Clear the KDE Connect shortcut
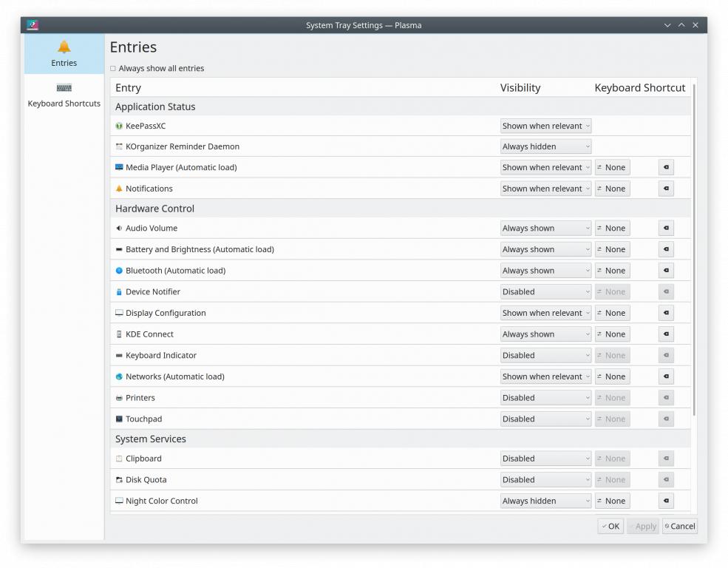 click(666, 334)
